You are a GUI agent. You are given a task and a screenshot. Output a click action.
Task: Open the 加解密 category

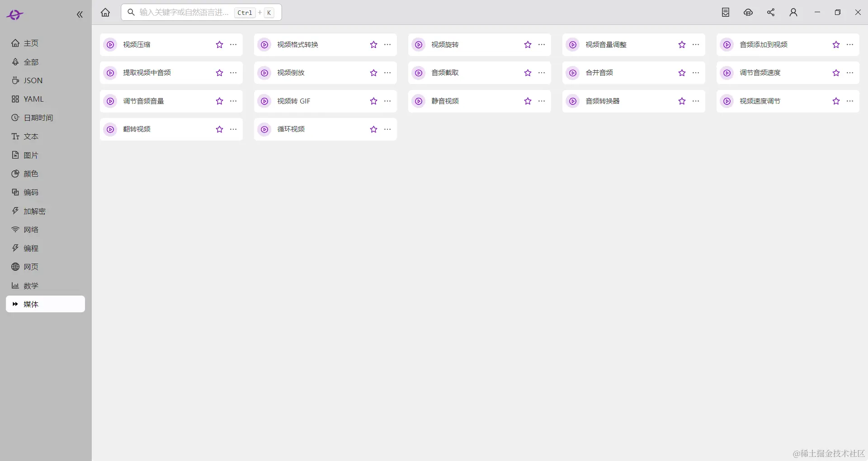pyautogui.click(x=45, y=211)
